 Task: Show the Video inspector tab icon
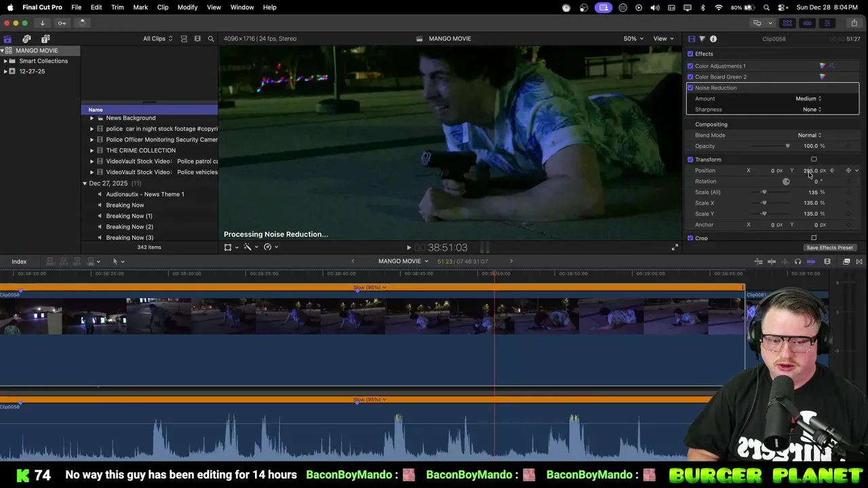pyautogui.click(x=692, y=39)
